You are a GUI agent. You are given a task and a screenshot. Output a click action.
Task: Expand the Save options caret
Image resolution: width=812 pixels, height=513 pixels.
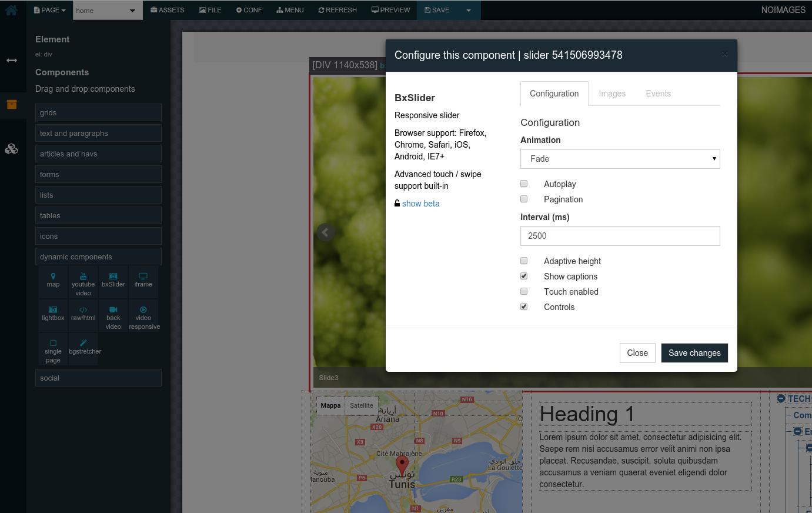(468, 10)
